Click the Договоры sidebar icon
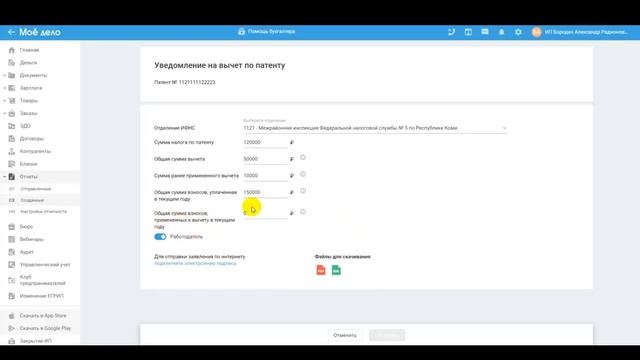640x360 pixels. 11,138
